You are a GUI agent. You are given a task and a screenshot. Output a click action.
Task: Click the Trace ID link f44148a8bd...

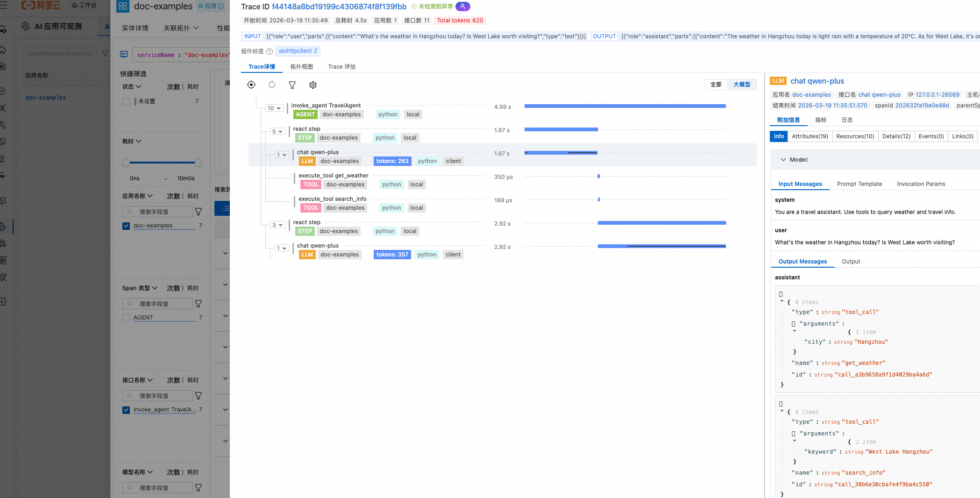(x=339, y=7)
